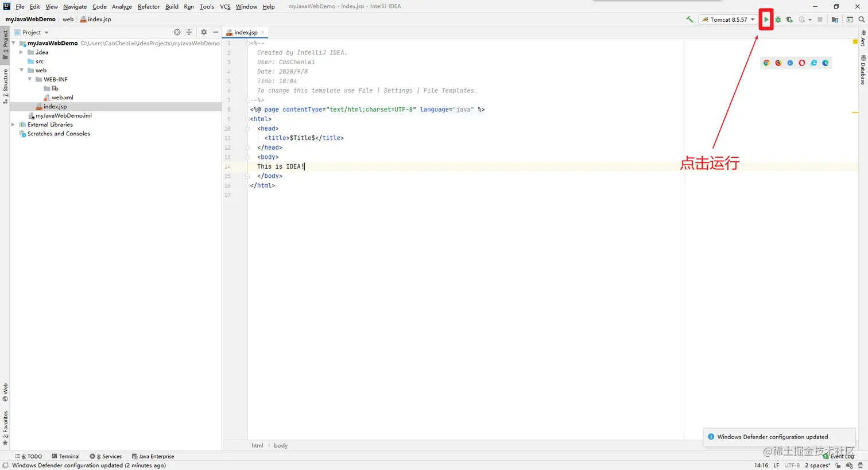Click the grey Stop square icon
Screen dimensions: 868x470
coord(820,20)
